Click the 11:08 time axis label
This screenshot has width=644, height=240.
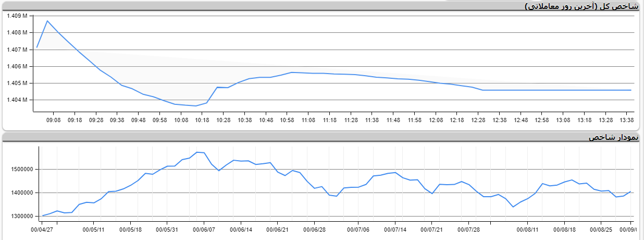point(308,119)
